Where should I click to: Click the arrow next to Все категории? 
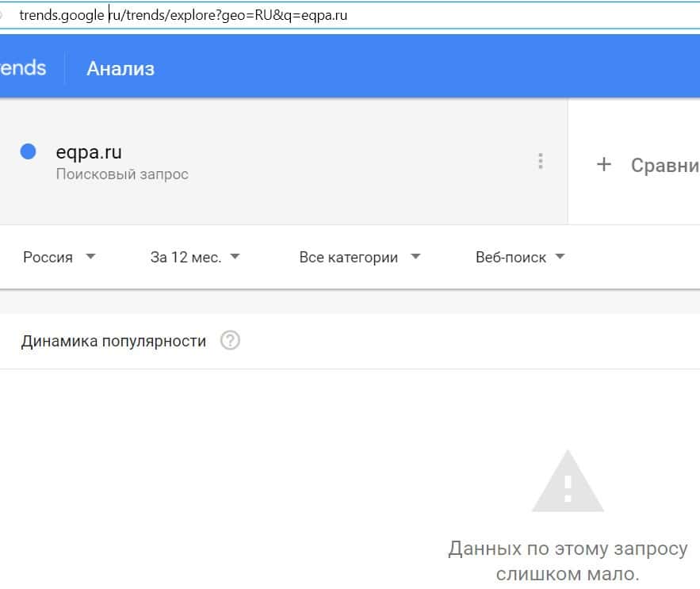[416, 257]
